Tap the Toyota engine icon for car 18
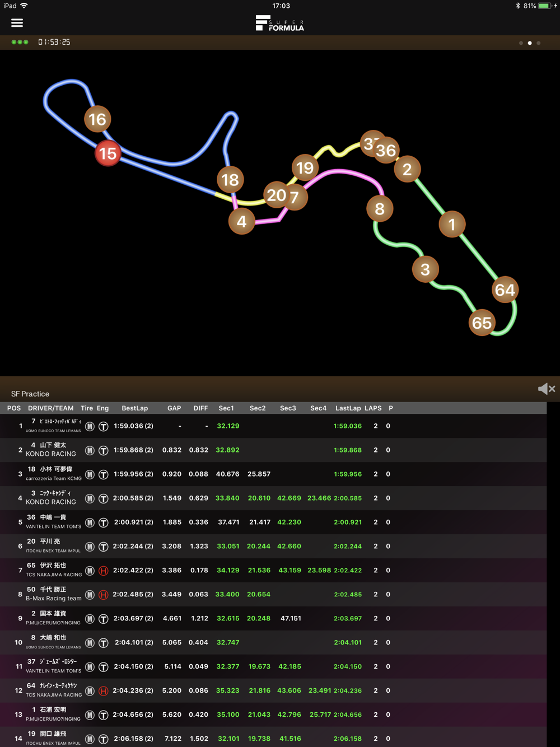 (103, 475)
